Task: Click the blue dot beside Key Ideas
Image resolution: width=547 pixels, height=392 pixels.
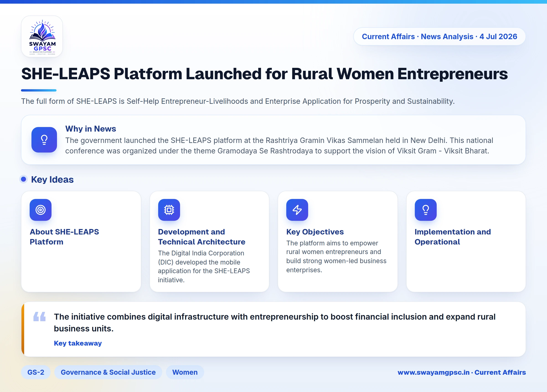Action: tap(23, 179)
